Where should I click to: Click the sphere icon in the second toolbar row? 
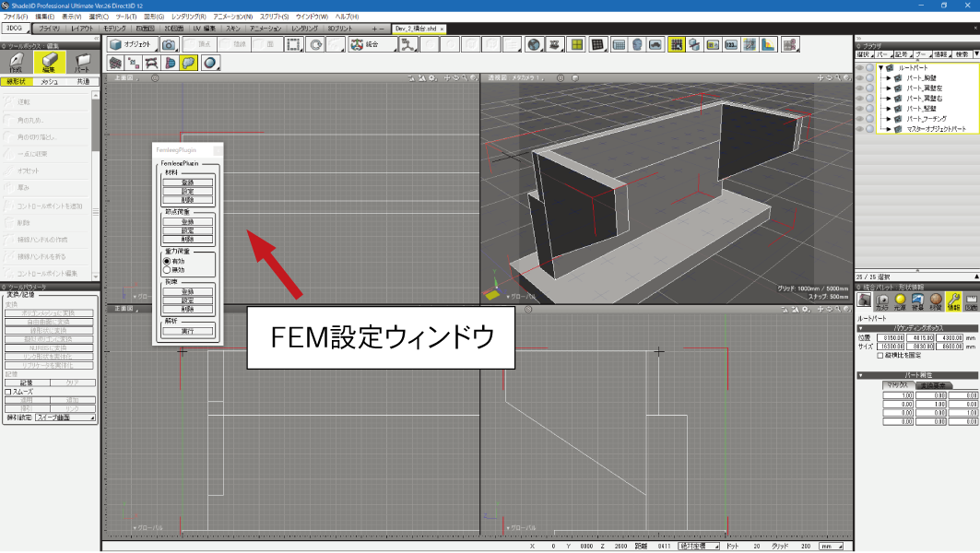click(211, 63)
